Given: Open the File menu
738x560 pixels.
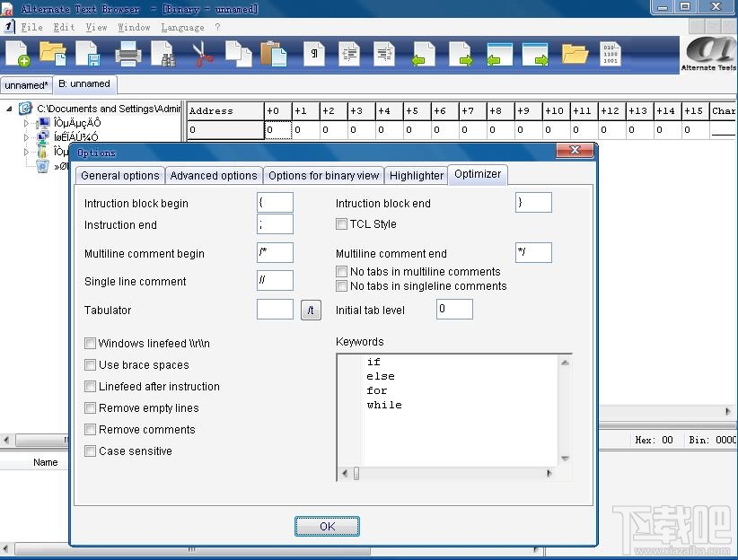Looking at the screenshot, I should [x=31, y=27].
